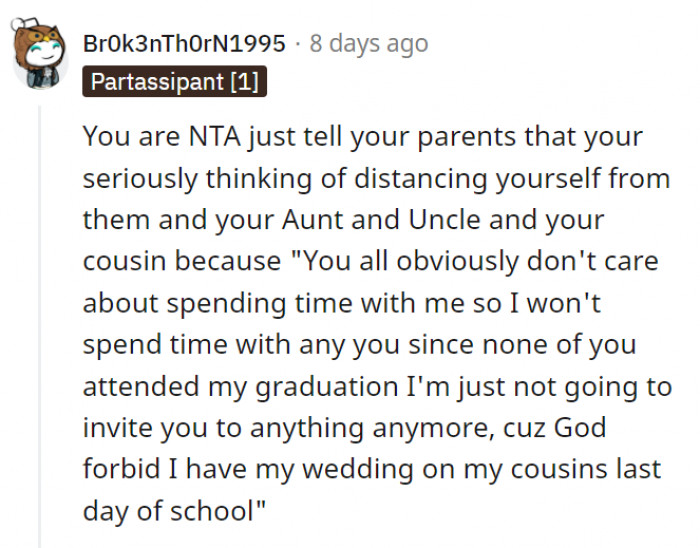
Task: Open the BrOk3nThOrN1995 username profile link
Action: (x=186, y=44)
